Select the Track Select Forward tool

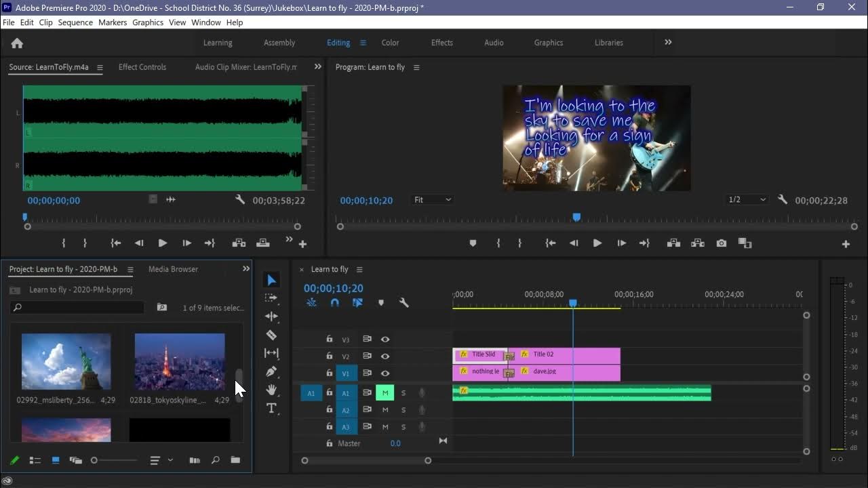coord(271,298)
